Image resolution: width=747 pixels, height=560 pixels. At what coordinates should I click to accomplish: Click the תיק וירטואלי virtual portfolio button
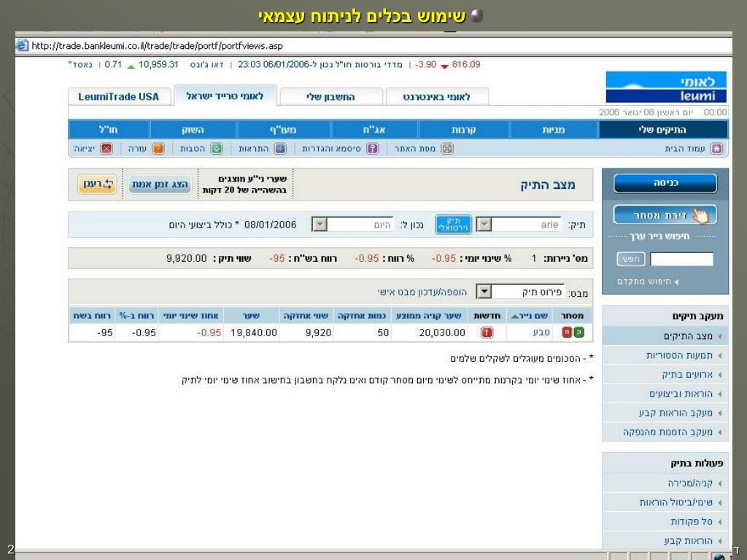[453, 225]
